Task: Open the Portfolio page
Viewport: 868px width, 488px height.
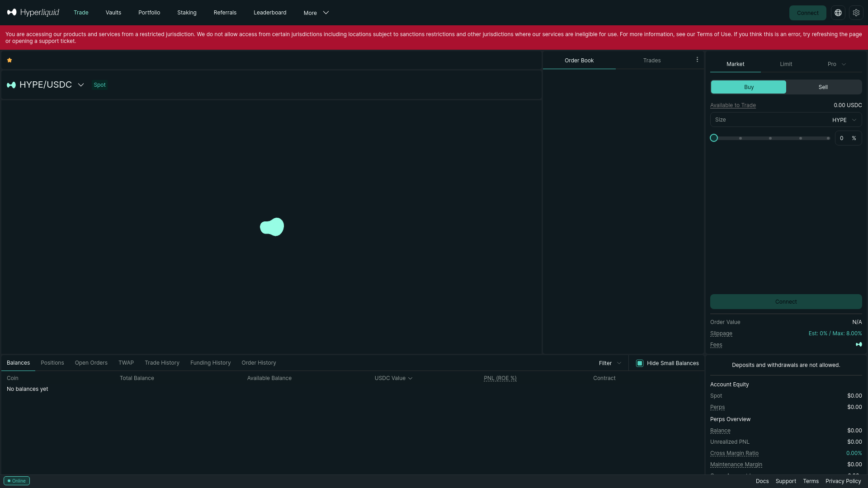Action: [x=149, y=13]
